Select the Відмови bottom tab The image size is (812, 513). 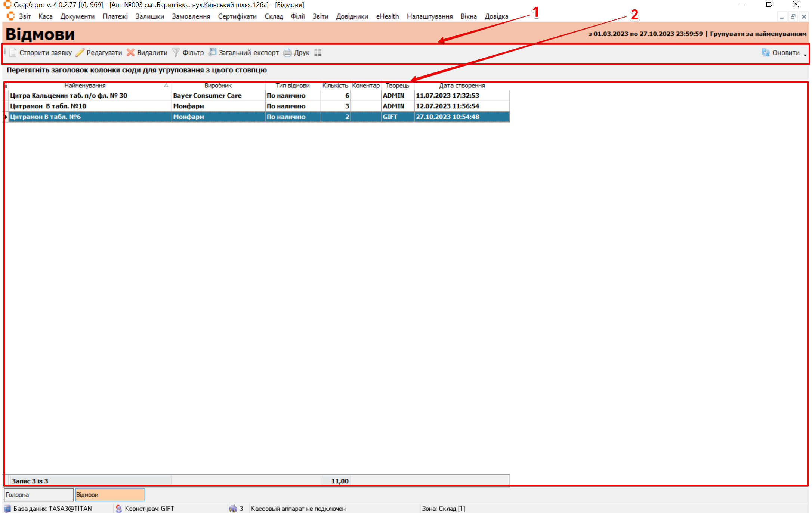coord(109,495)
